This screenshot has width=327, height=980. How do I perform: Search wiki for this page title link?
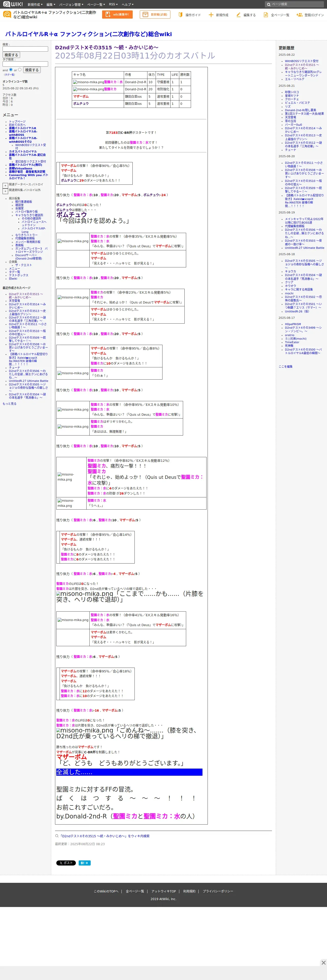(104, 836)
